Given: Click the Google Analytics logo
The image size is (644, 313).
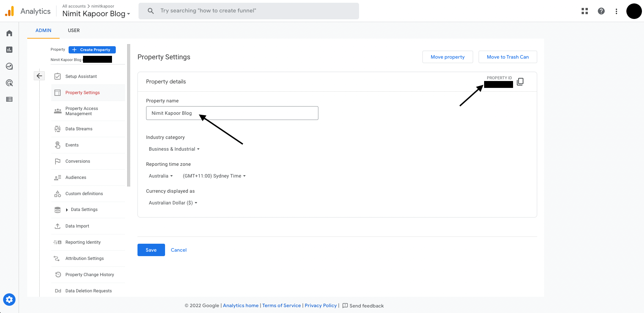Looking at the screenshot, I should tap(10, 11).
